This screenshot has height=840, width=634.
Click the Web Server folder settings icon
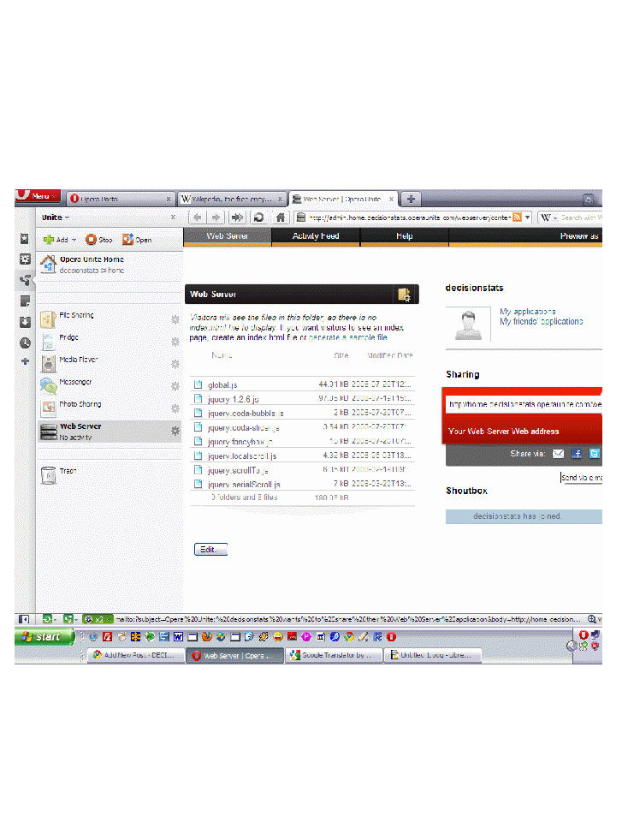[x=404, y=295]
